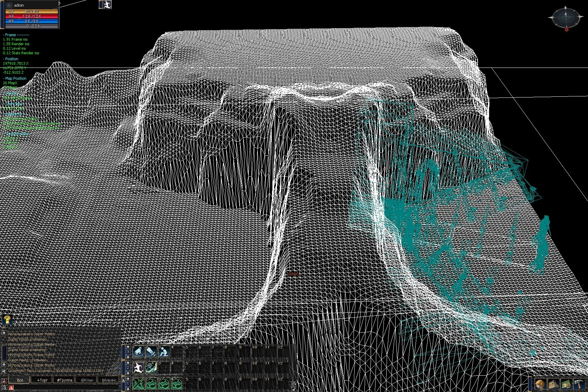588x392 pixels.
Task: Click the MP 38/38 bar
Action: [32, 21]
